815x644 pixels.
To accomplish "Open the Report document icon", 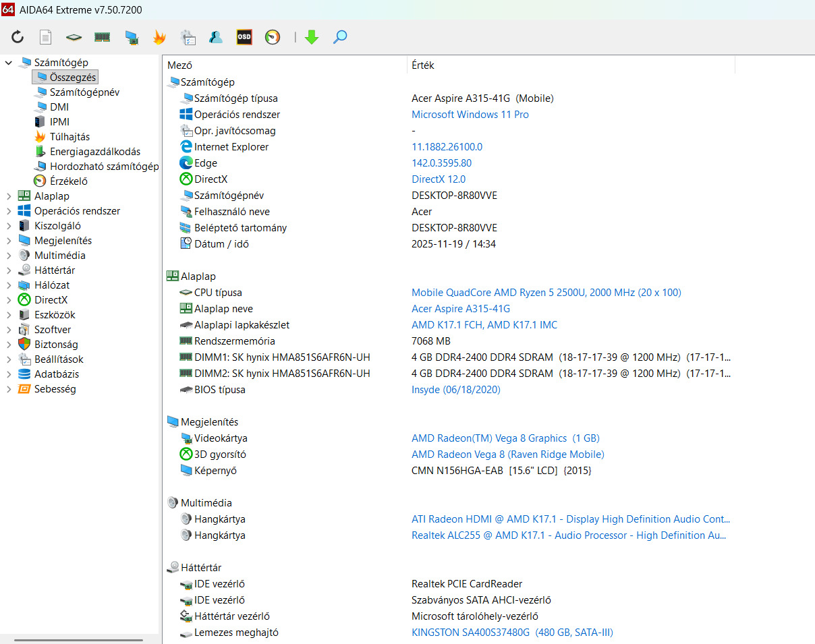I will click(x=45, y=37).
